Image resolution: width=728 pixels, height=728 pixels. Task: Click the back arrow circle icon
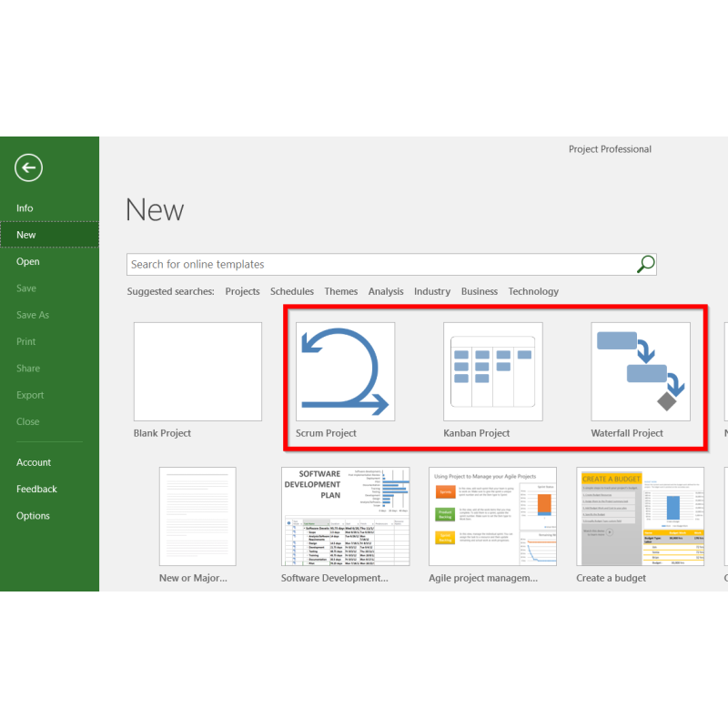coord(29,167)
